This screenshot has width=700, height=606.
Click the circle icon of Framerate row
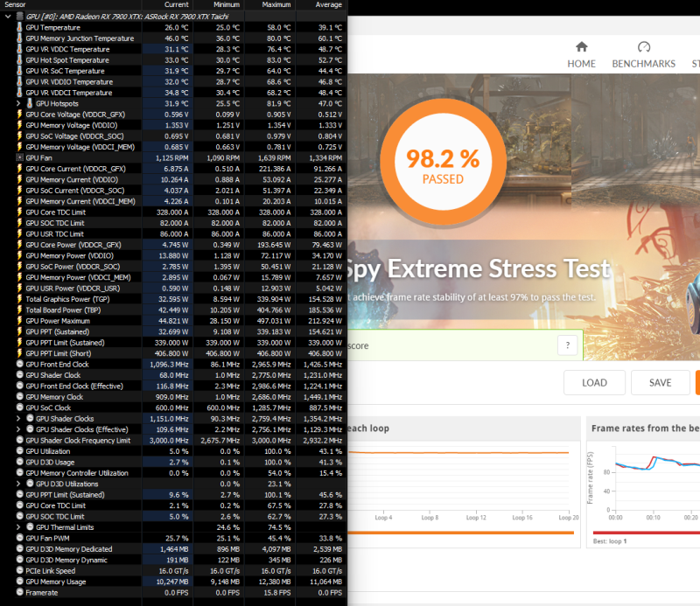[19, 592]
